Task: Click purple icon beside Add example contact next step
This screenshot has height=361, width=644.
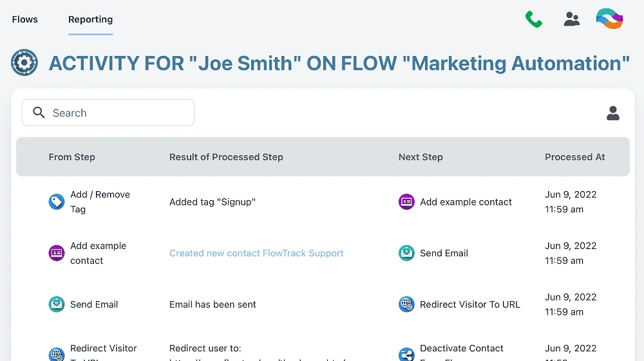Action: [x=406, y=202]
